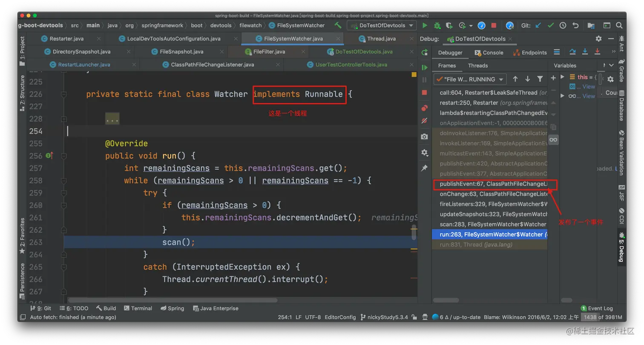Switch to Restarter.java tab
Image resolution: width=644 pixels, height=345 pixels.
click(x=66, y=39)
